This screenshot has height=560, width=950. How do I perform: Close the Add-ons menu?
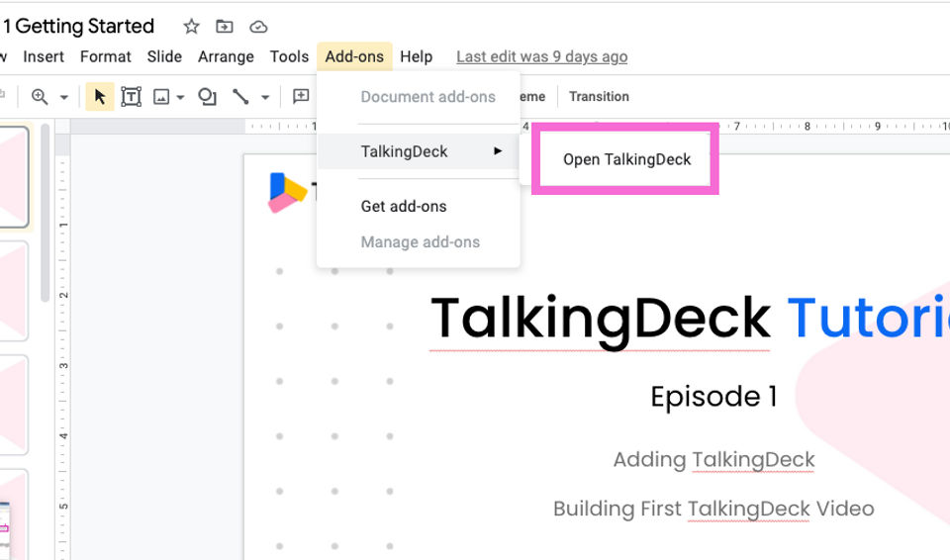(x=354, y=57)
